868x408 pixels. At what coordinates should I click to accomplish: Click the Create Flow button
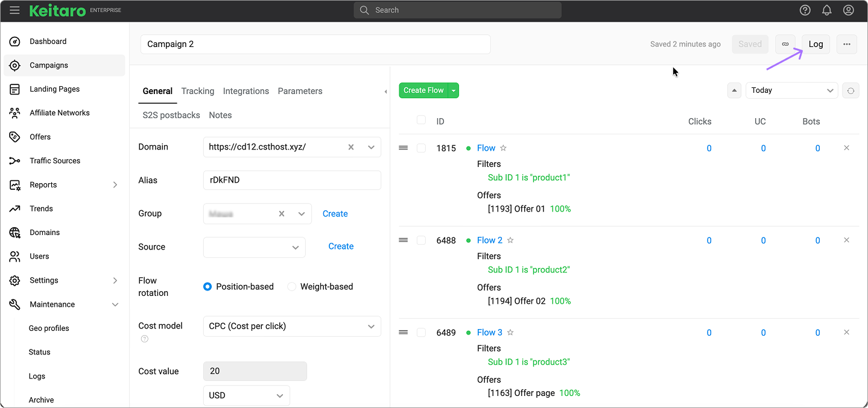pos(423,90)
